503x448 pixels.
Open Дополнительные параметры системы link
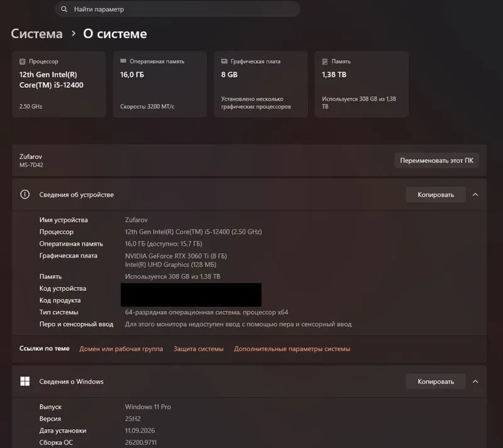tap(292, 349)
